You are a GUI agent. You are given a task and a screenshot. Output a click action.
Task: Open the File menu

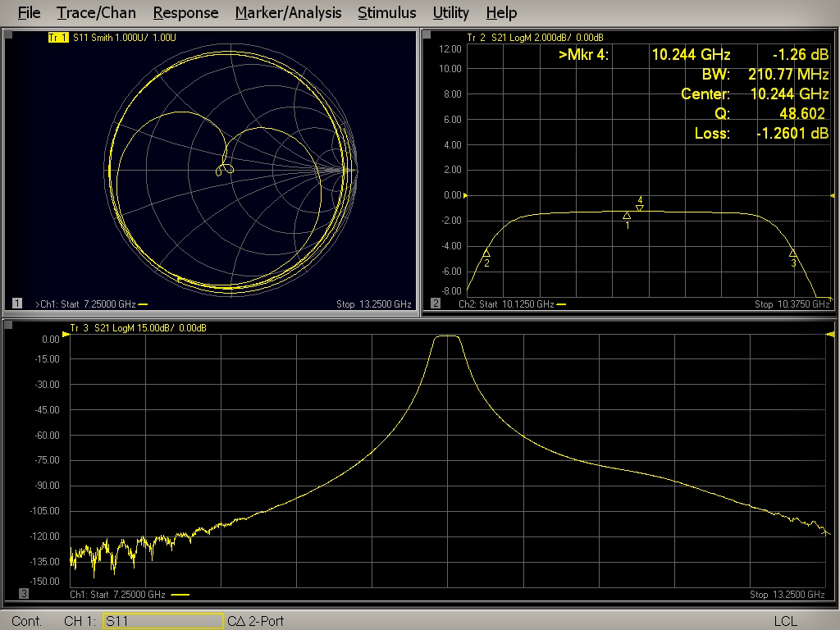[29, 13]
